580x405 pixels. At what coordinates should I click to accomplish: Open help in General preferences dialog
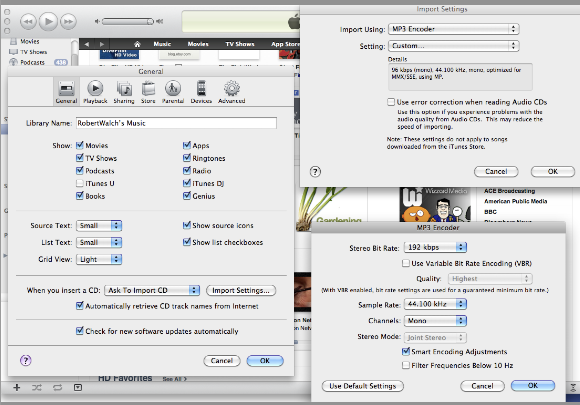[26, 360]
